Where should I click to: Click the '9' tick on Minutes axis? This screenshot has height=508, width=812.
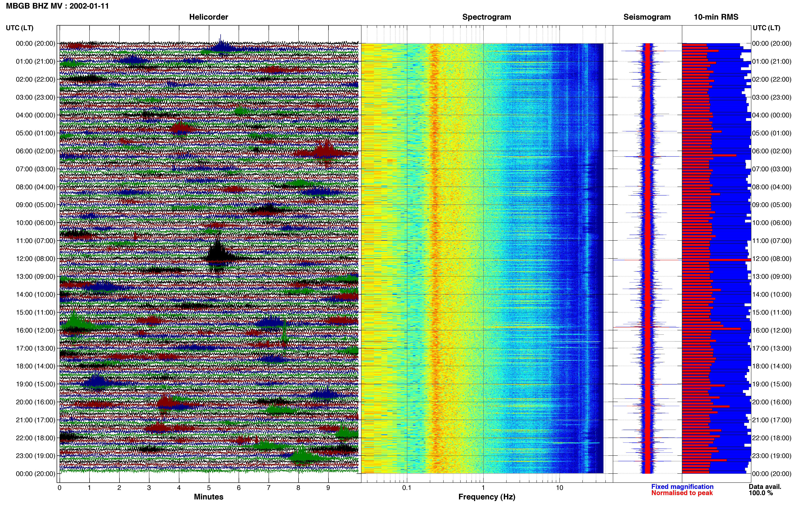tap(328, 488)
